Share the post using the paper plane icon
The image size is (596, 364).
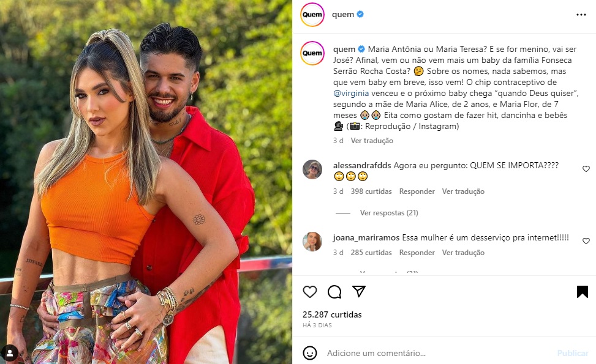(359, 291)
